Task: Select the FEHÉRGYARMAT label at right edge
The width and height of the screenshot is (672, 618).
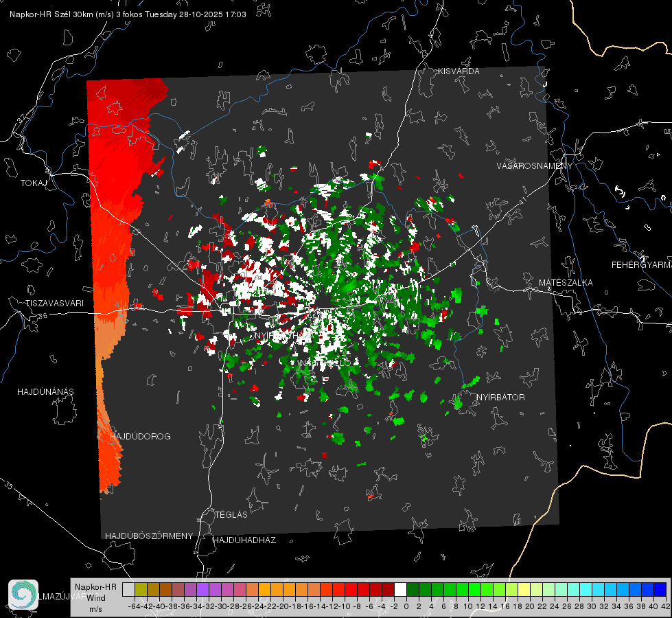Action: coord(642,264)
